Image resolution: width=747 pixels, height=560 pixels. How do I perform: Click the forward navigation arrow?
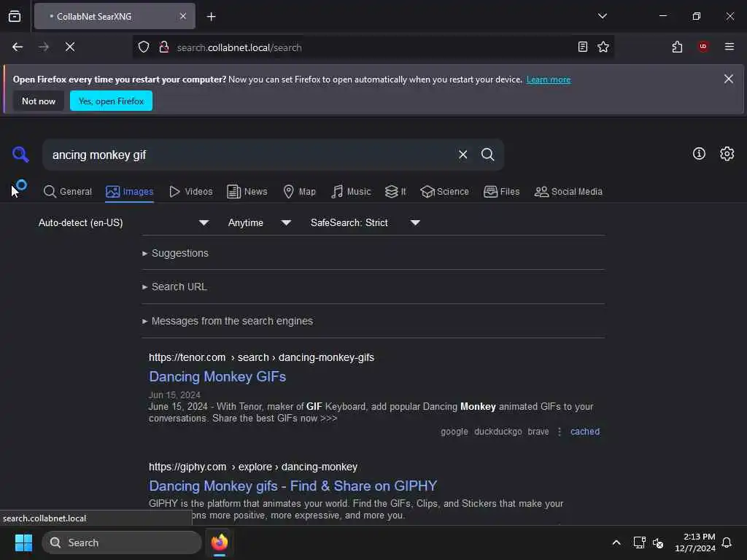pos(44,47)
